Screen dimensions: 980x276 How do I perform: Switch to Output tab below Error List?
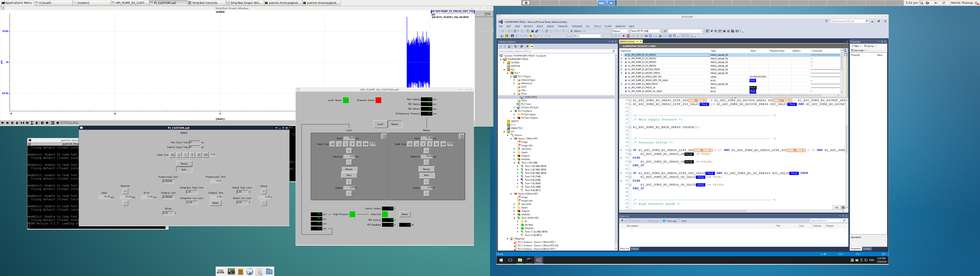635,249
